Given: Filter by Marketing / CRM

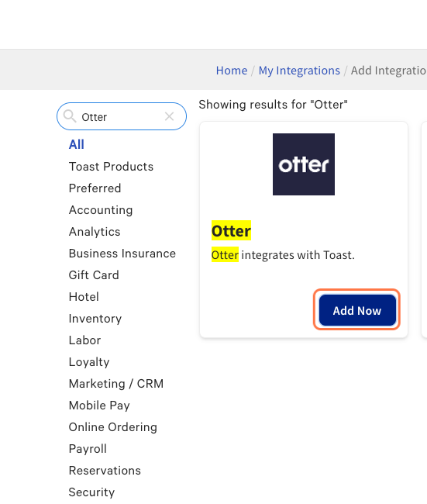Looking at the screenshot, I should tap(116, 384).
